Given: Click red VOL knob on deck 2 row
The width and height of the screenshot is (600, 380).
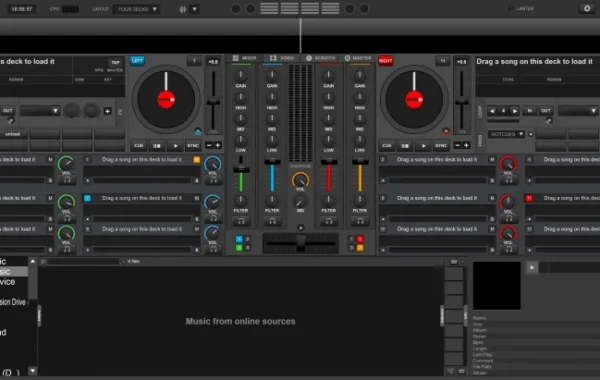Looking at the screenshot, I should 508,164.
